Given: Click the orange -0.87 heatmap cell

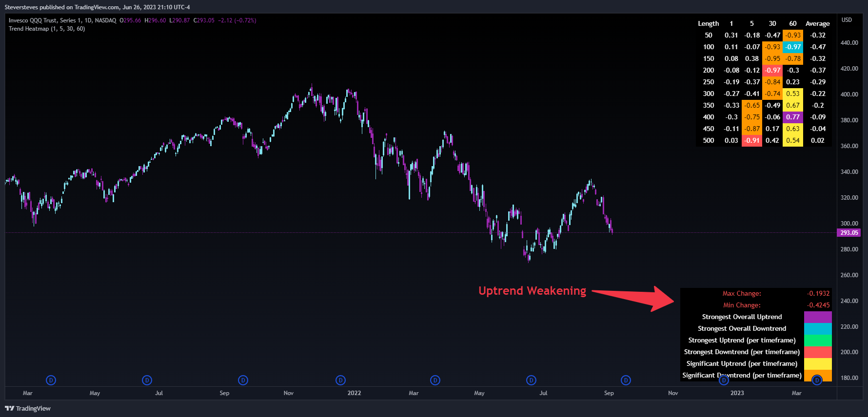Looking at the screenshot, I should 752,129.
